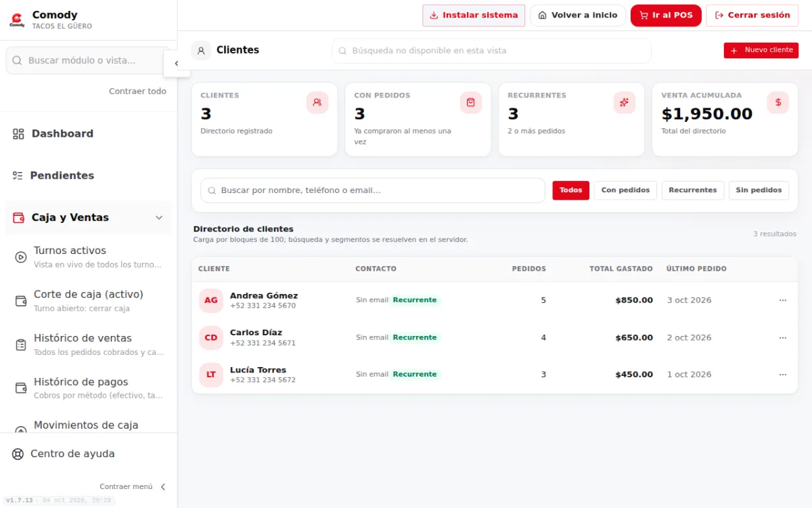This screenshot has width=812, height=508.
Task: Click the logout icon in Cerrar sesión
Action: (x=719, y=16)
